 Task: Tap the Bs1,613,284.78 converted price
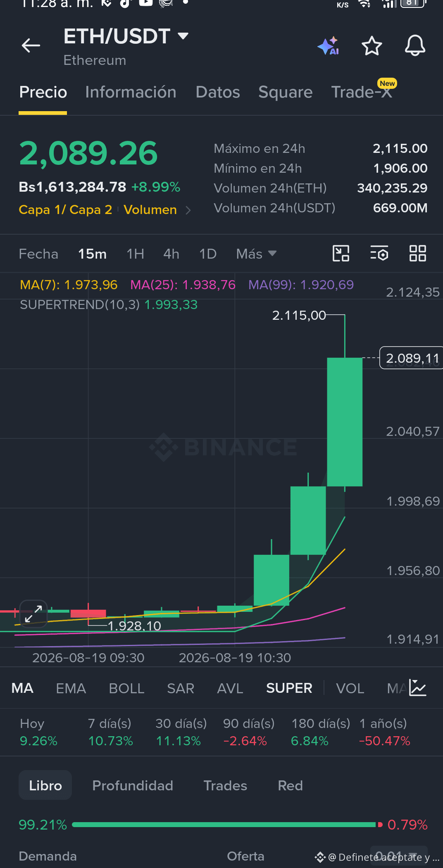click(72, 187)
